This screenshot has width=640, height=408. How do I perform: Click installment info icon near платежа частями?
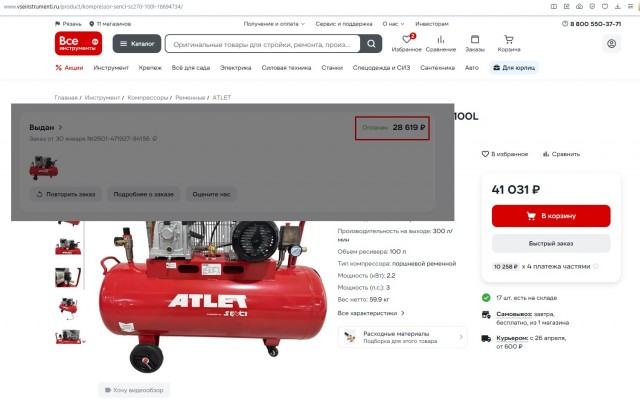click(596, 266)
